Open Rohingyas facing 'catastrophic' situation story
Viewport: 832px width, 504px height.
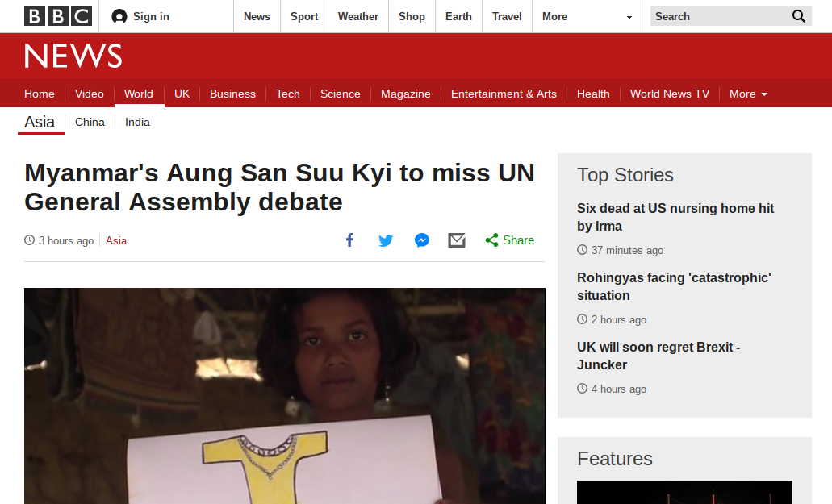point(674,287)
